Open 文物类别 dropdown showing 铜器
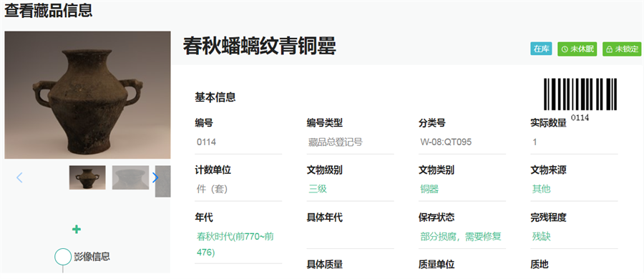Viewport: 644px width, 279px height. tap(462, 189)
